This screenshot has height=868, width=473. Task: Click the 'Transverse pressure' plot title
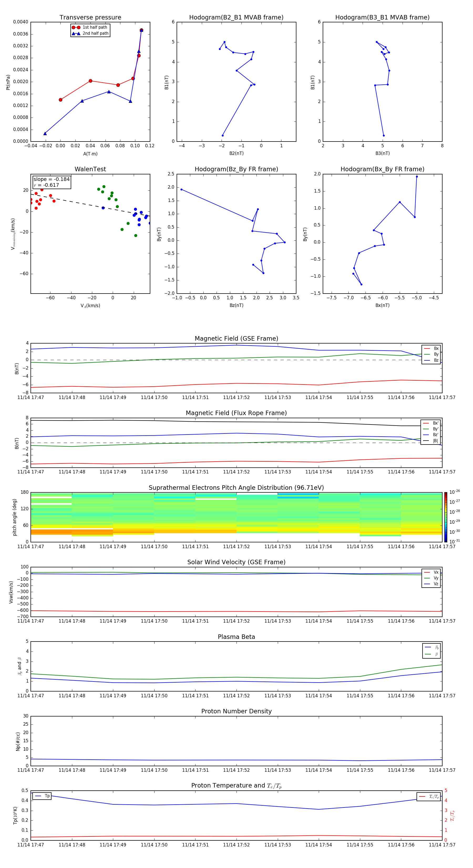pos(90,18)
